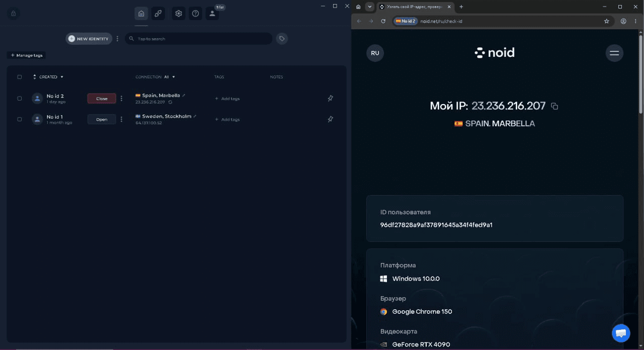
Task: Click Windows 10.0.0 platform value
Action: tap(416, 279)
